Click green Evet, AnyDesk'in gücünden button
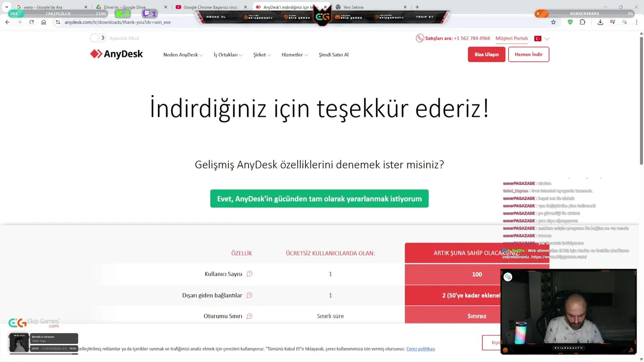This screenshot has height=362, width=644. [319, 199]
